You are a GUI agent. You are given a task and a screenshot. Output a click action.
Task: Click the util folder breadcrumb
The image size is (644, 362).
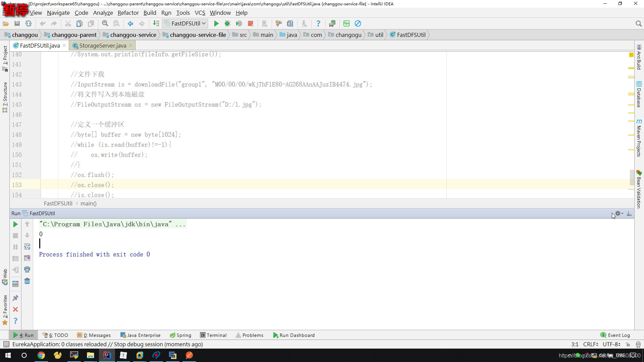point(376,35)
